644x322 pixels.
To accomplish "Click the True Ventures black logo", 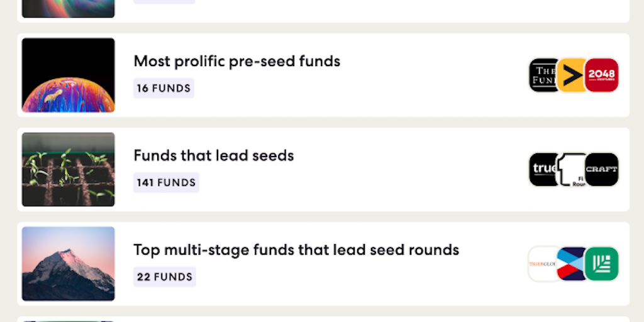I will 542,170.
